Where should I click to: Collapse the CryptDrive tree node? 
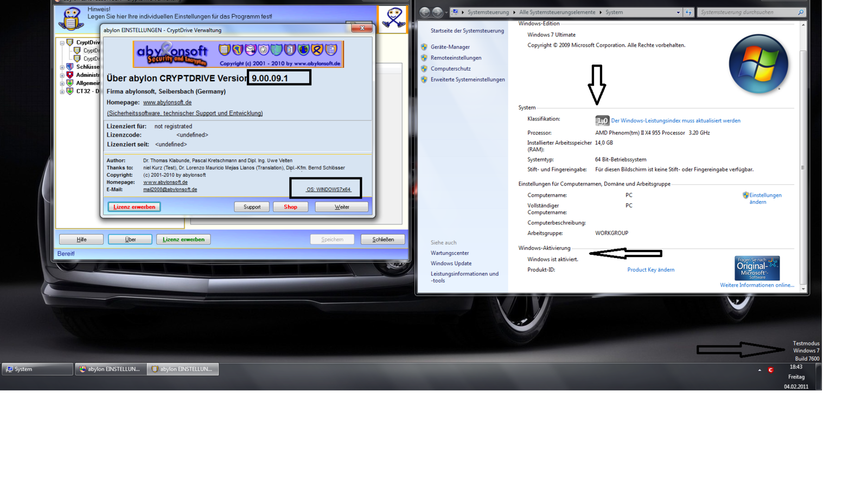click(x=62, y=42)
